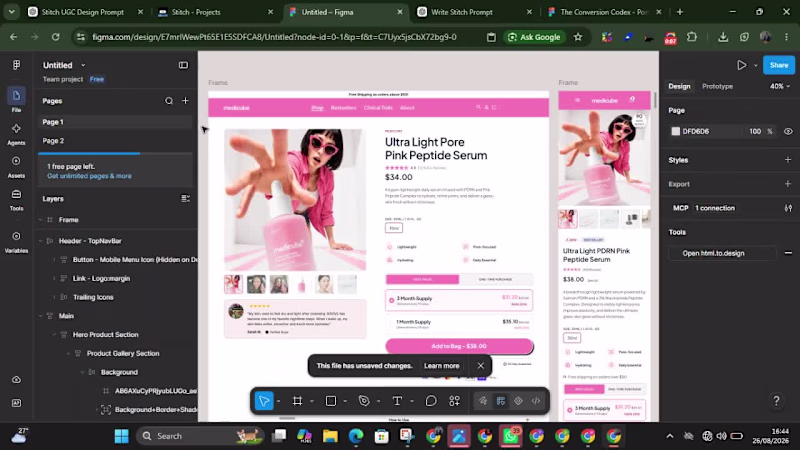
Task: Open the help question mark button
Action: pyautogui.click(x=776, y=401)
